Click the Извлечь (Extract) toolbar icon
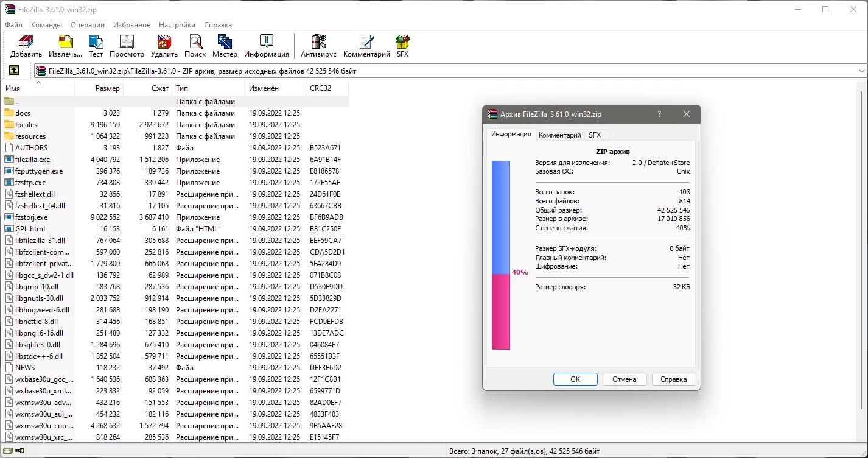 pos(65,41)
